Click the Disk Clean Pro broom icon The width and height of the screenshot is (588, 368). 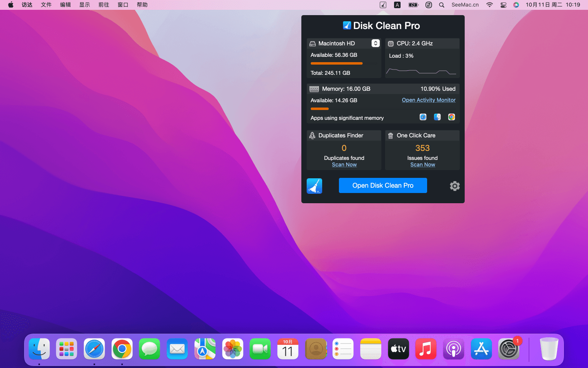click(314, 186)
